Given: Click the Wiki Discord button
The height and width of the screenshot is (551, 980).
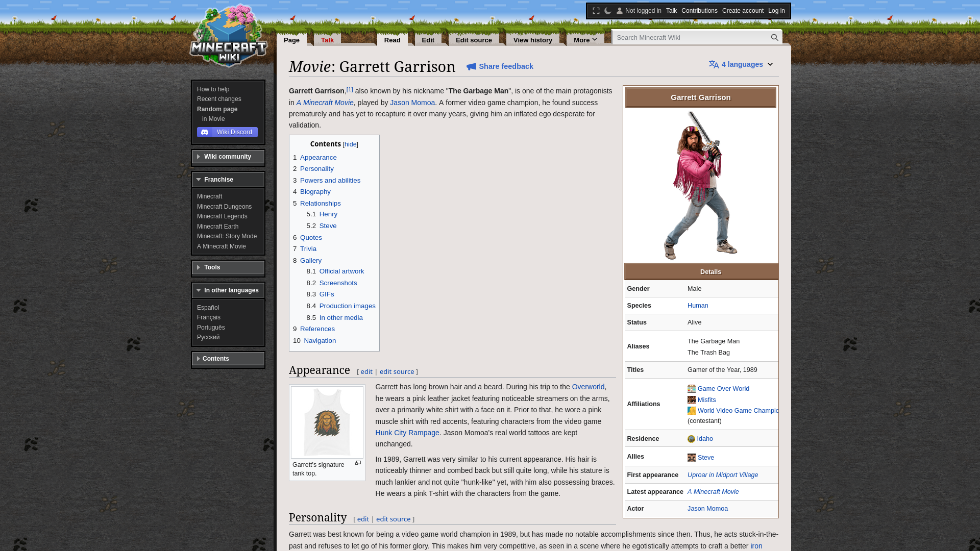Looking at the screenshot, I should coord(227,132).
